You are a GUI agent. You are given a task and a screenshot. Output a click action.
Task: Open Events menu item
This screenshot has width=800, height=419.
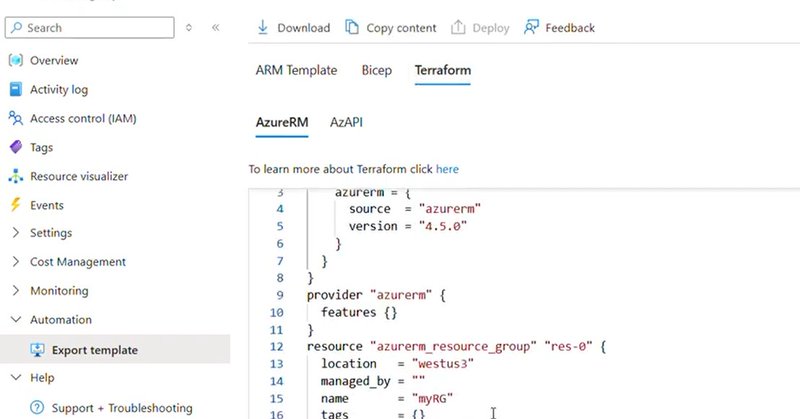pos(47,205)
